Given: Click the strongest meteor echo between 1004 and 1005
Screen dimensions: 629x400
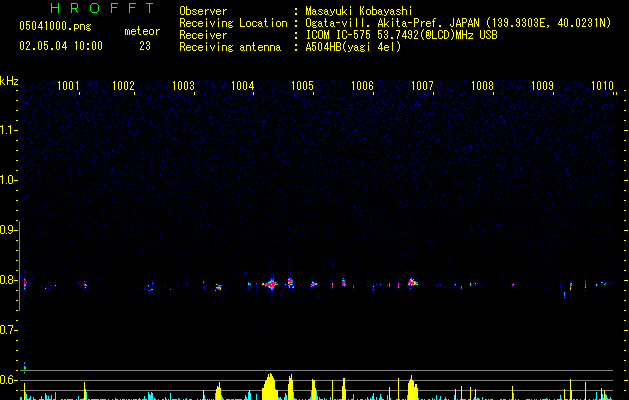Looking at the screenshot, I should tap(271, 284).
